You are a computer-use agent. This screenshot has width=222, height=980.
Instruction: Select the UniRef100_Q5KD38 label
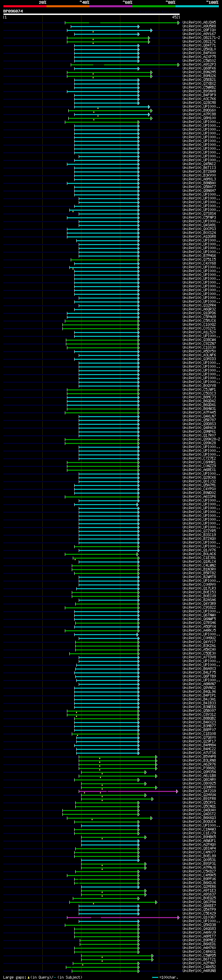[199, 925]
